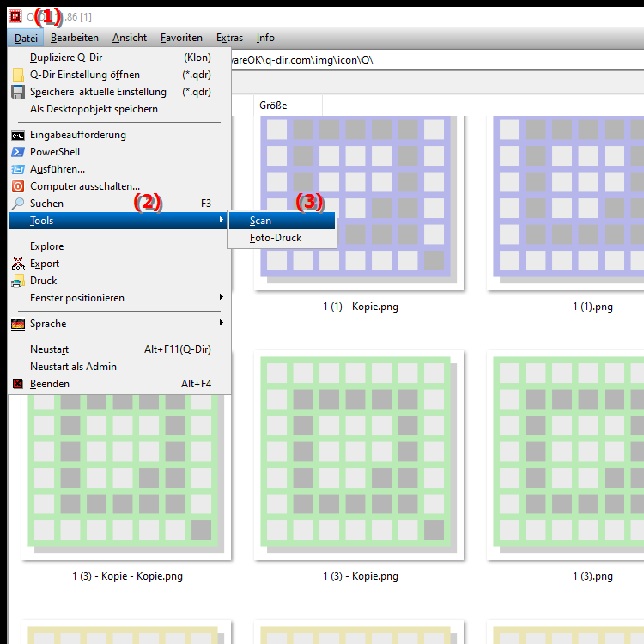Choose Druck menu entry
The height and width of the screenshot is (644, 644).
pyautogui.click(x=119, y=281)
